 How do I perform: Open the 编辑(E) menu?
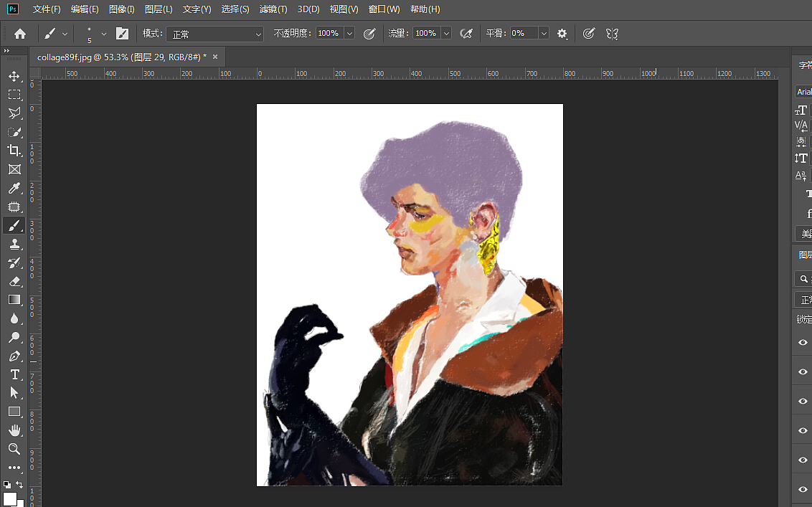click(x=85, y=9)
